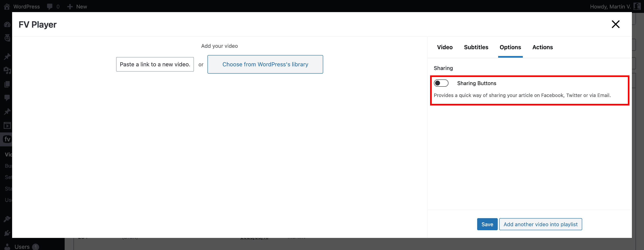644x250 pixels.
Task: Open the Dashboard gauge icon in sidebar
Action: 7,24
